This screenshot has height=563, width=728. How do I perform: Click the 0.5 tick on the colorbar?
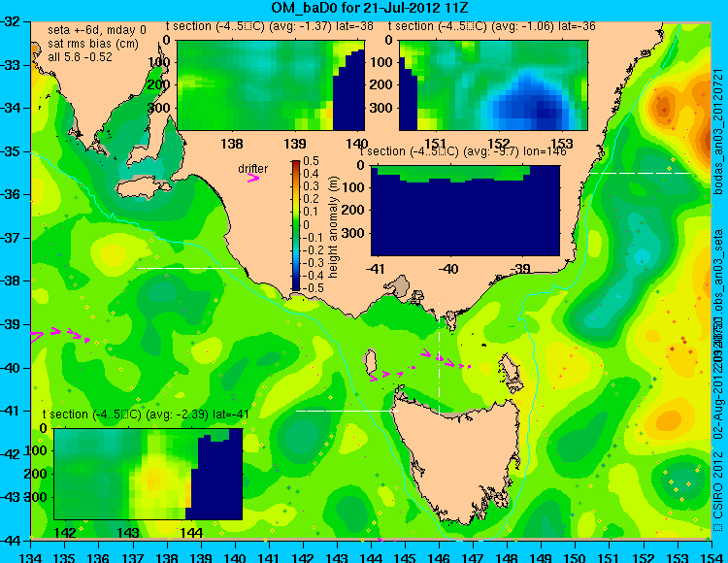click(x=311, y=161)
